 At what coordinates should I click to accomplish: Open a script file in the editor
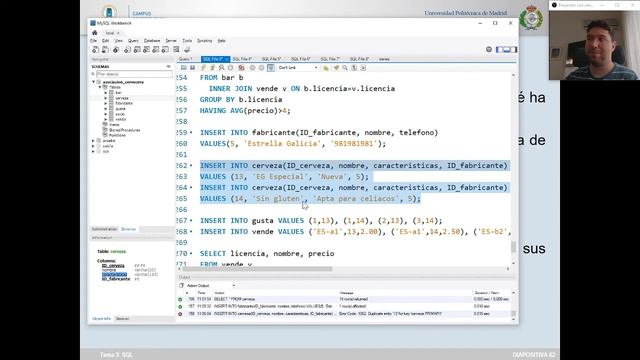point(184,68)
